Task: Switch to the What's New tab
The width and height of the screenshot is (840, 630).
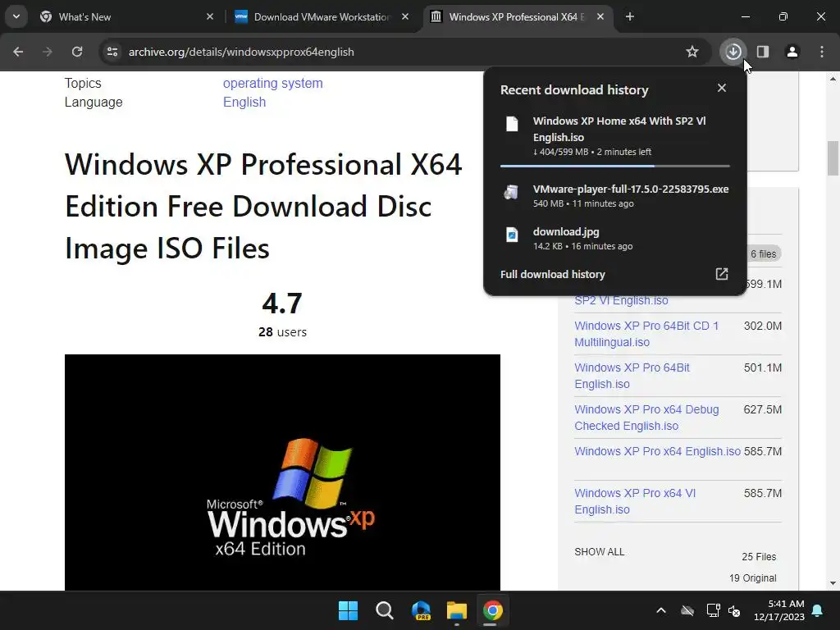Action: (125, 16)
